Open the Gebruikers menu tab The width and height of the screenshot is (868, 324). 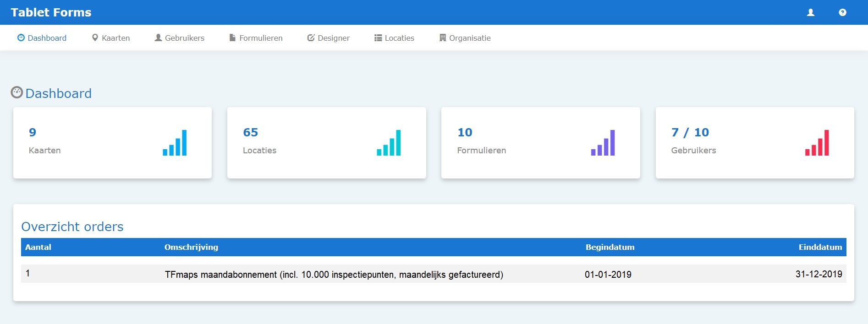179,38
